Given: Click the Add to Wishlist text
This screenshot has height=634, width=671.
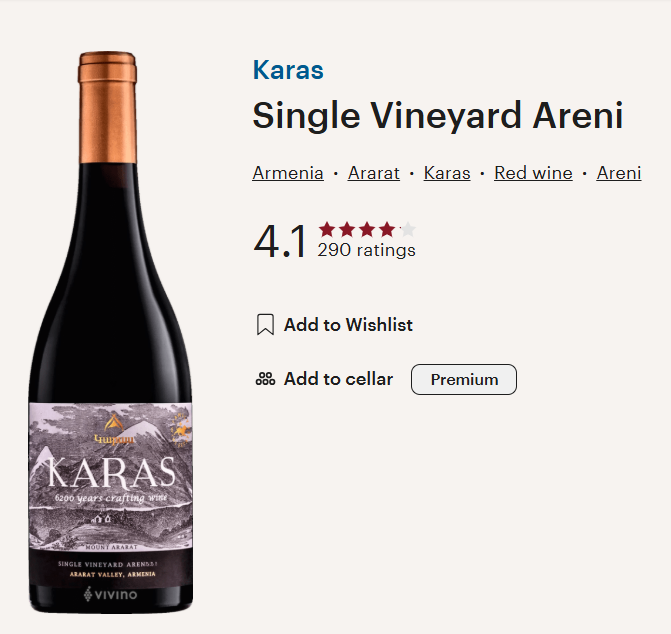Looking at the screenshot, I should point(348,325).
